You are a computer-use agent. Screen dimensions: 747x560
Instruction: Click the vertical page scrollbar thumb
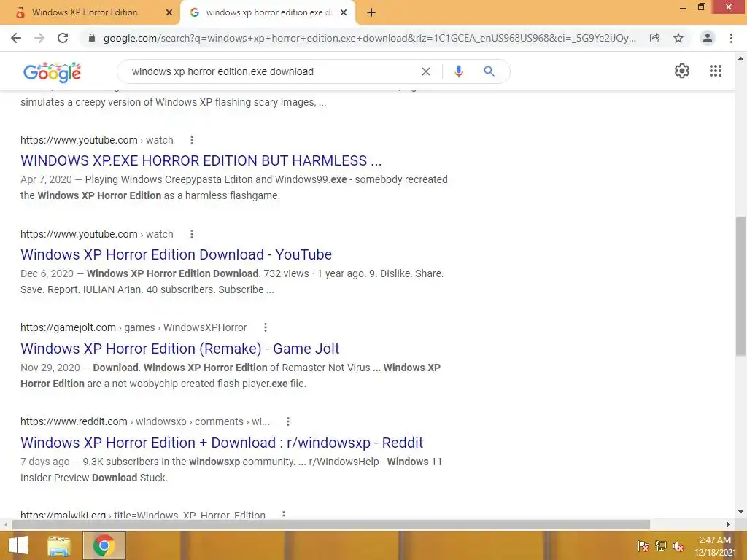pyautogui.click(x=740, y=286)
